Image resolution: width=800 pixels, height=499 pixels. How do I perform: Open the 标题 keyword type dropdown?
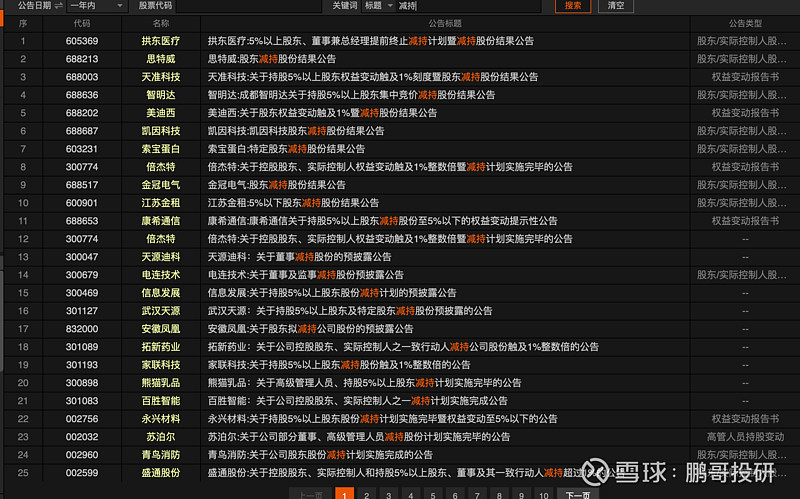pos(379,6)
